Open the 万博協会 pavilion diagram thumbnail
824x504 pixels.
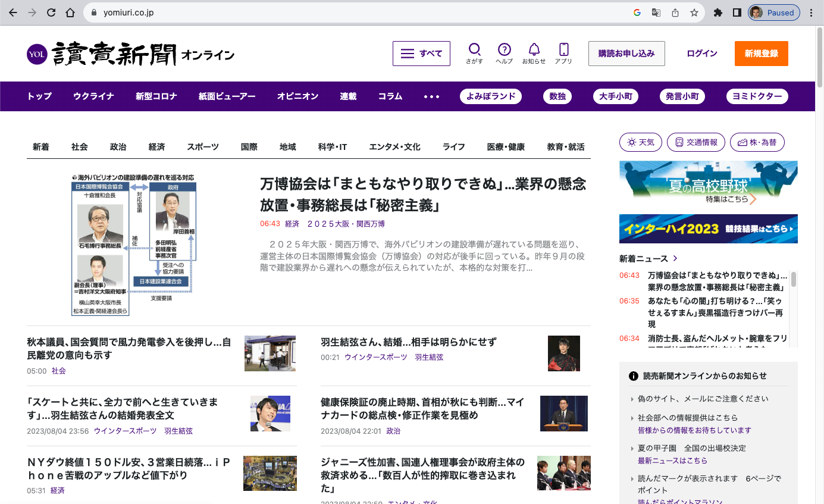click(134, 245)
